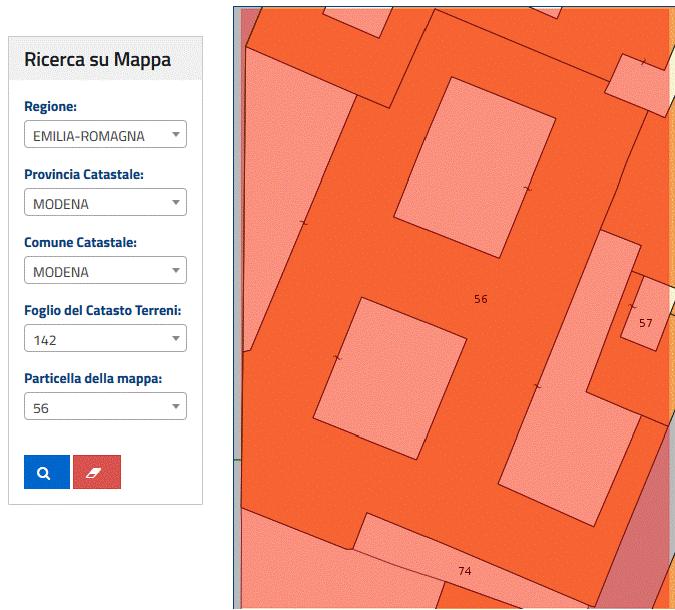This screenshot has width=675, height=610.
Task: Open the Particella della mappa dropdown
Action: point(105,406)
